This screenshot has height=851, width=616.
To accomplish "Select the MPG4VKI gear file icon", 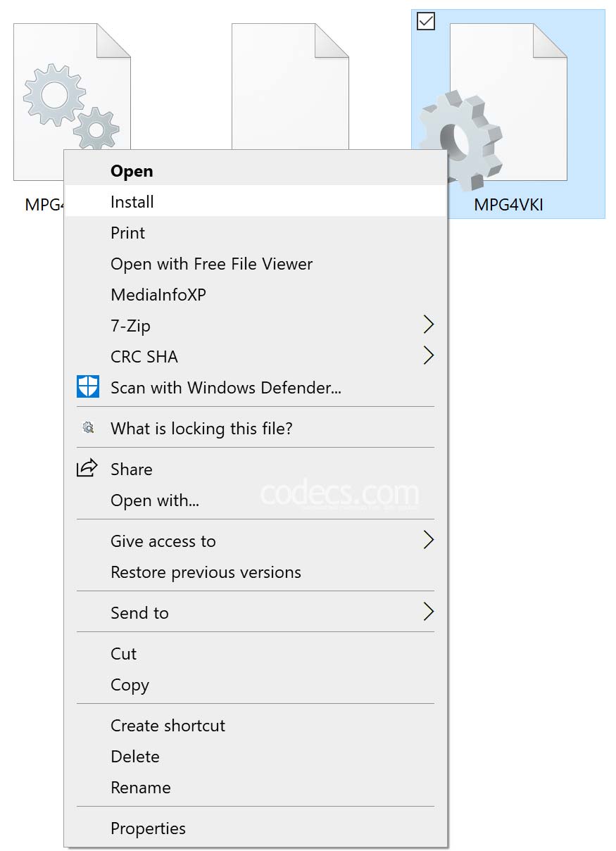I will pyautogui.click(x=493, y=106).
